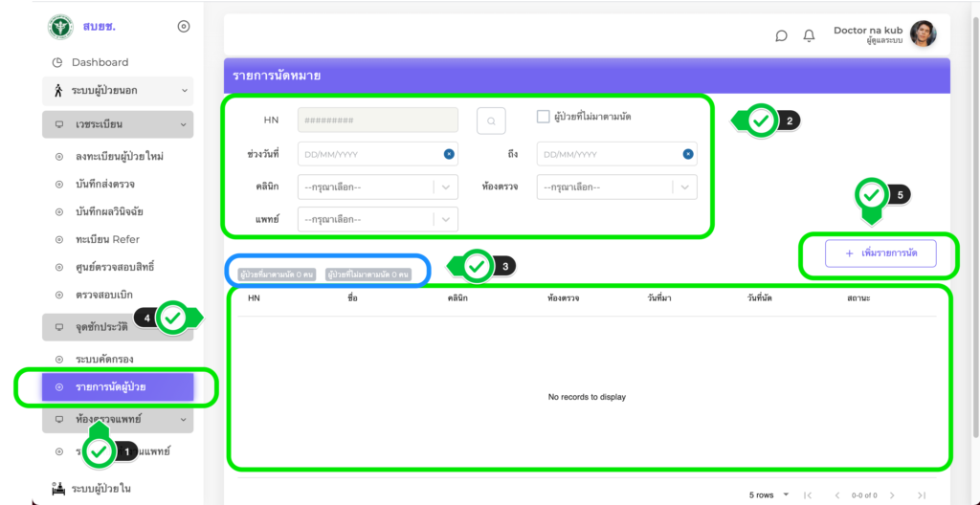980x505 pixels.
Task: Open the ห้องตรวจ dropdown
Action: [x=616, y=187]
